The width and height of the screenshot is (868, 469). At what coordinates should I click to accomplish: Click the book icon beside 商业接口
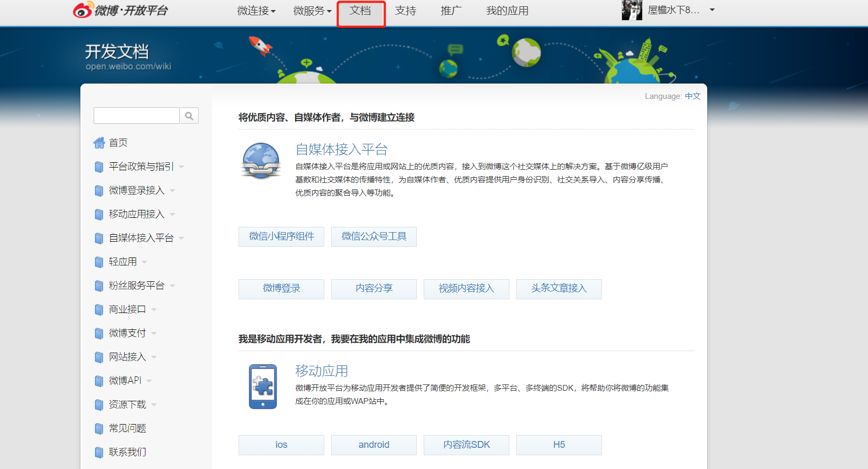(x=99, y=310)
